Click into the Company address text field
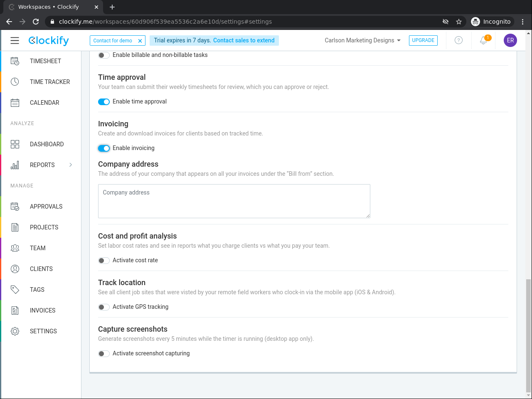 234,201
